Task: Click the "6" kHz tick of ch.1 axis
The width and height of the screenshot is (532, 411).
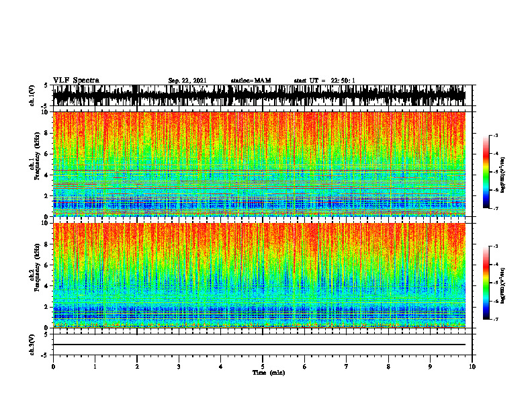Action: click(x=47, y=154)
